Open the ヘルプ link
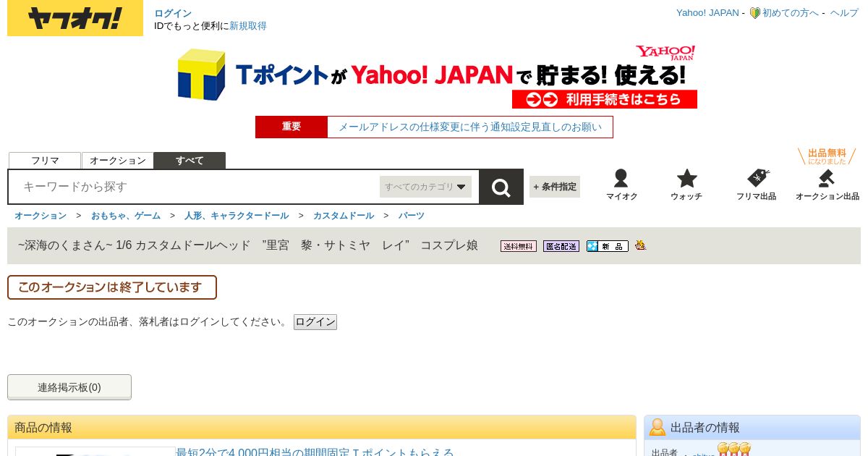The image size is (868, 456). click(x=844, y=13)
